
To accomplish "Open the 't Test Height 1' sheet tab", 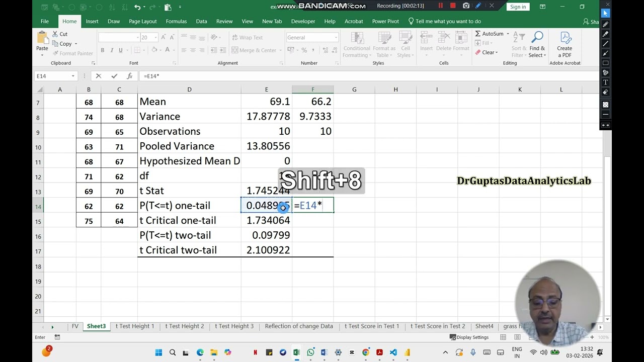I will coord(135,326).
